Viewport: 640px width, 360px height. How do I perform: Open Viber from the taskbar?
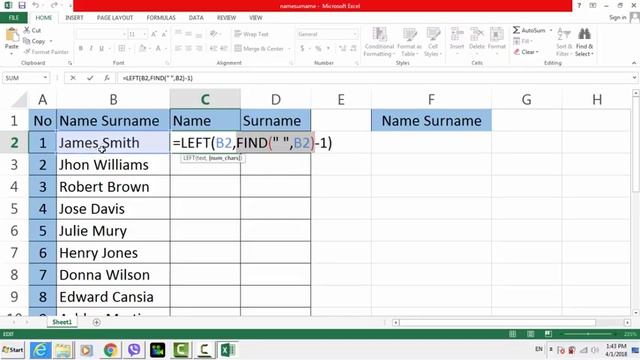click(x=133, y=350)
